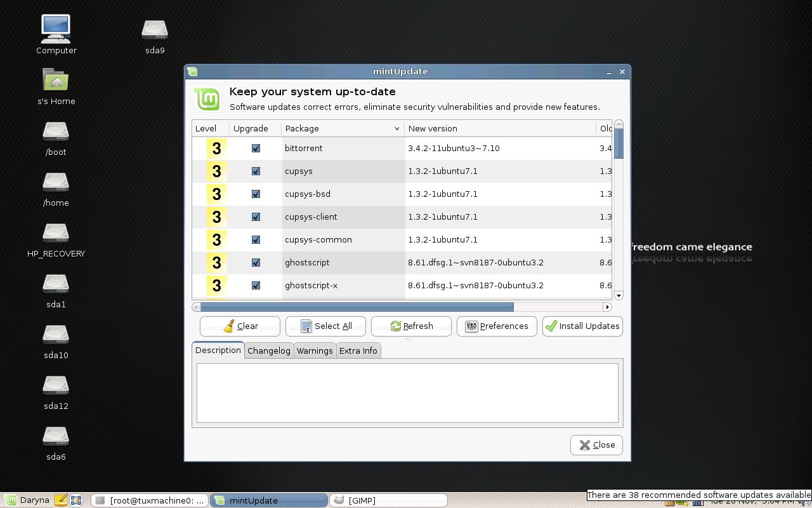Switch to the Description tab
The width and height of the screenshot is (812, 508).
coord(218,351)
